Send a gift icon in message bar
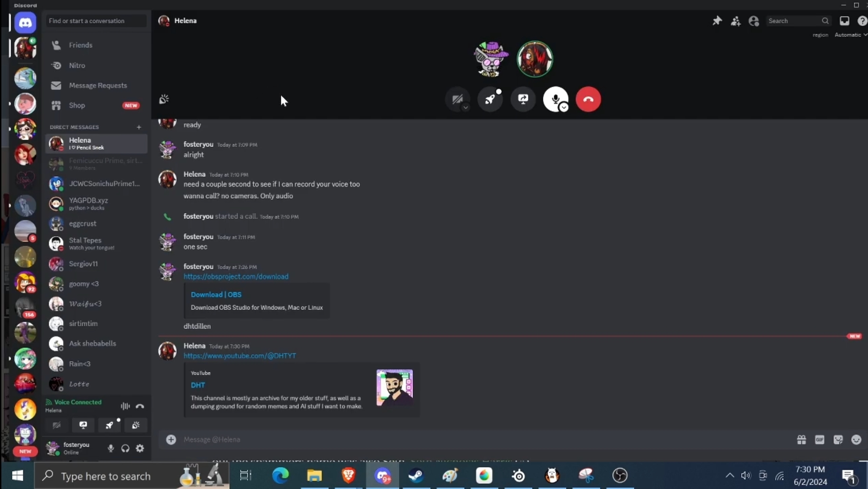Image resolution: width=868 pixels, height=489 pixels. click(x=801, y=439)
